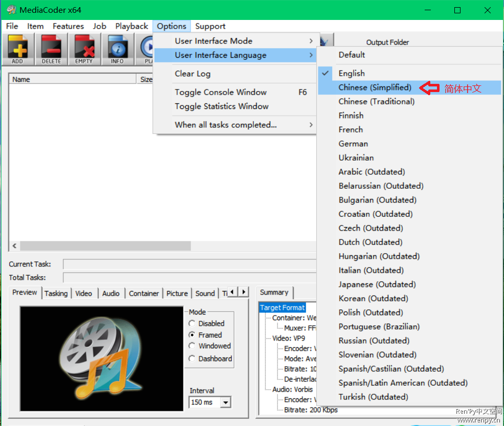This screenshot has width=504, height=426.
Task: Expand User Interface Language submenu
Action: tap(235, 55)
